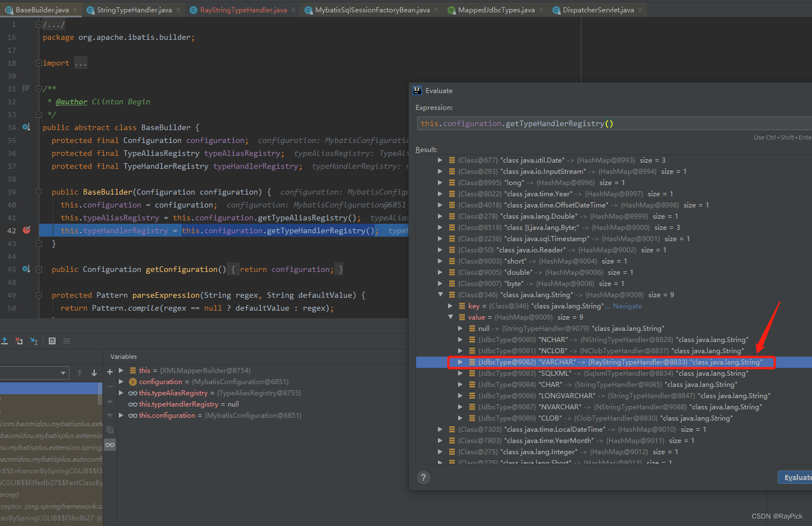Viewport: 812px width, 526px height.
Task: Open the MappedJdbcTypes.java tab
Action: coord(496,10)
